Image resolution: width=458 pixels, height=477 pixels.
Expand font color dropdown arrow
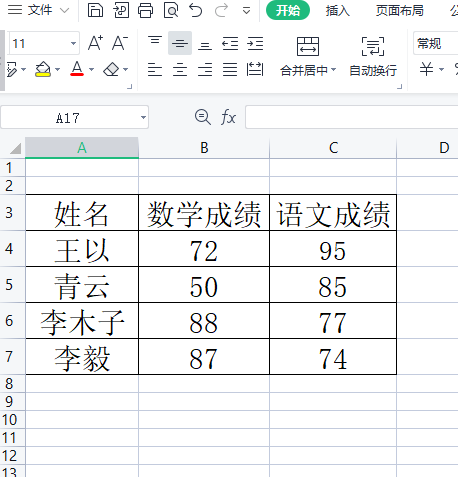tap(91, 69)
